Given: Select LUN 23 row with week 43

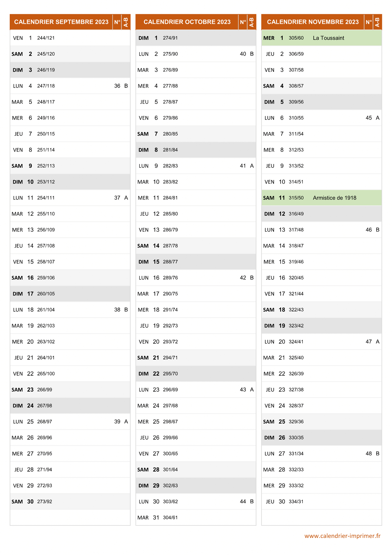Looking at the screenshot, I should tap(196, 390).
